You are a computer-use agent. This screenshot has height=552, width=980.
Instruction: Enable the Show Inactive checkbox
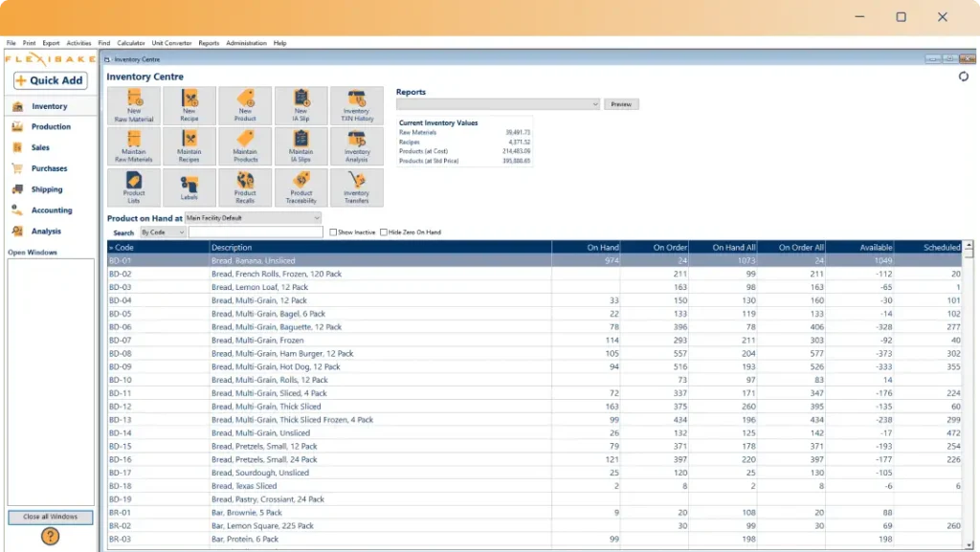[x=333, y=231]
